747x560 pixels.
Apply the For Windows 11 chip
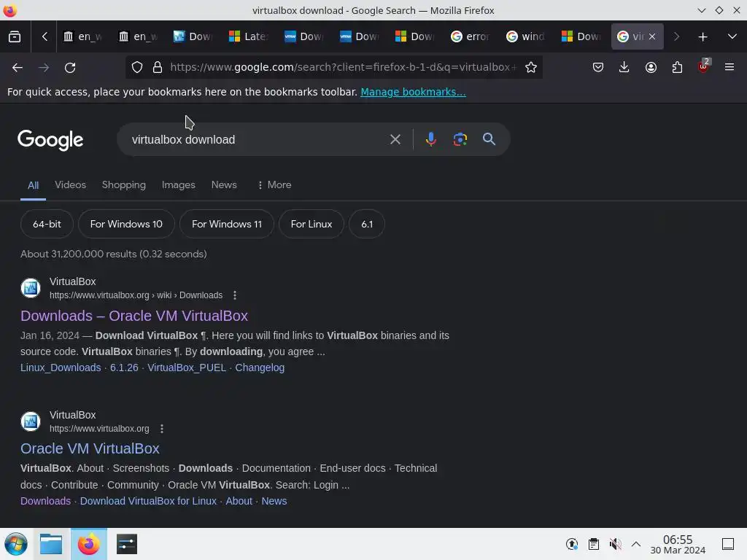[x=227, y=224]
